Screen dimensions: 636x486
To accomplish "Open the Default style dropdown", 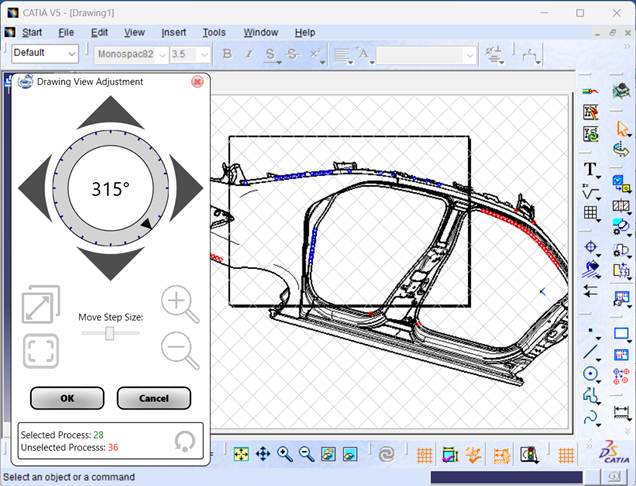I will pos(72,54).
